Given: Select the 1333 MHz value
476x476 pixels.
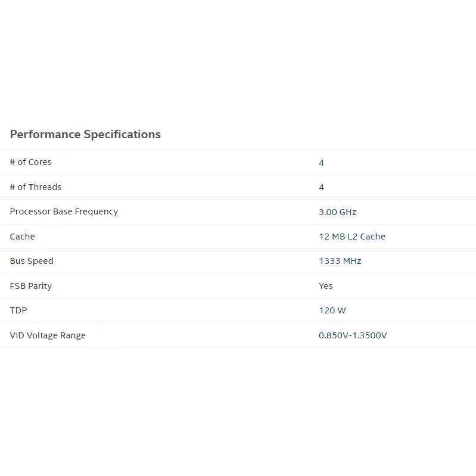Looking at the screenshot, I should [340, 261].
